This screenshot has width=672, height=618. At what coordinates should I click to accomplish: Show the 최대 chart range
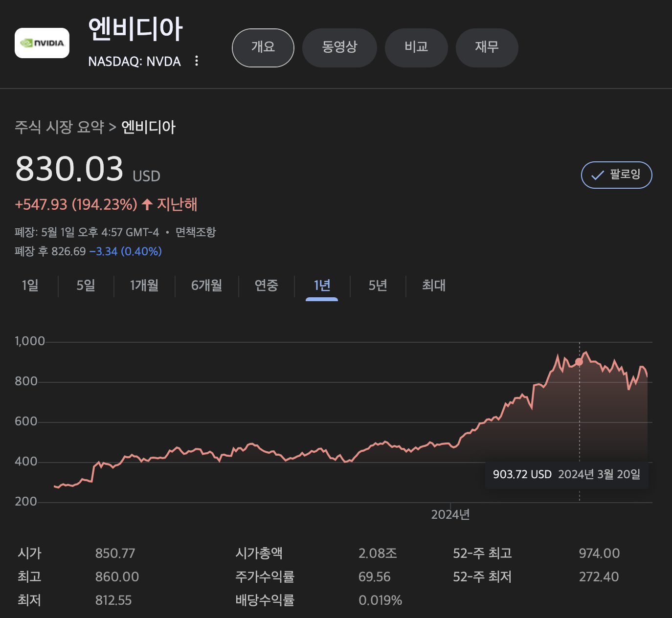[x=434, y=286]
